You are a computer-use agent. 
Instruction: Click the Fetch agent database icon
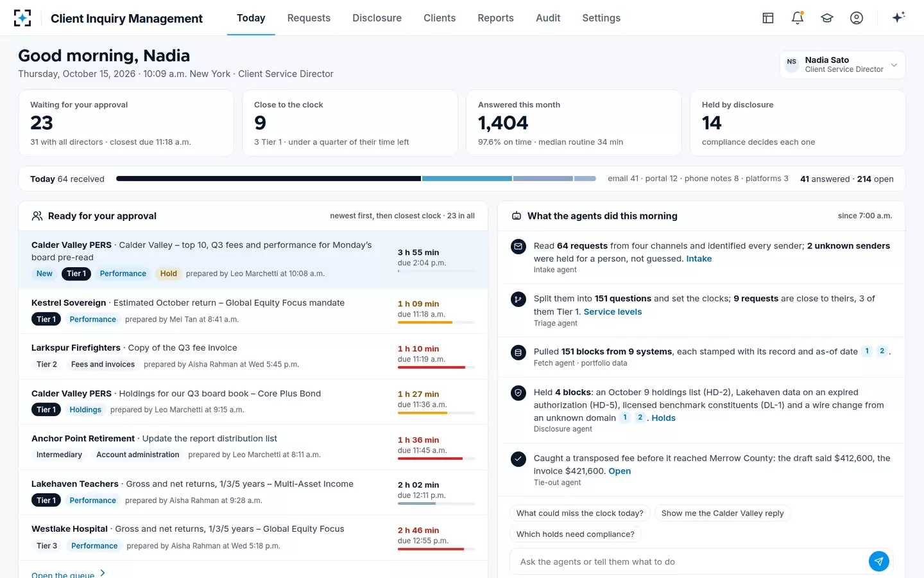pyautogui.click(x=518, y=353)
